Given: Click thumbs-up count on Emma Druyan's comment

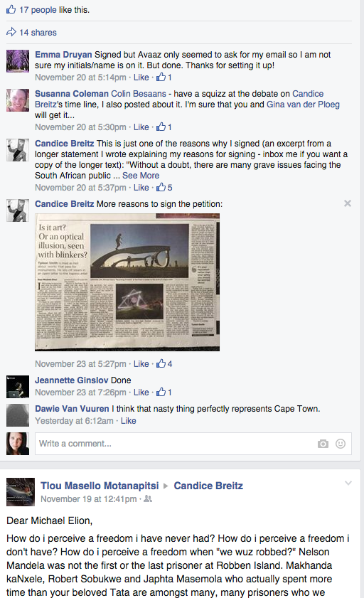Looking at the screenshot, I should point(164,77).
